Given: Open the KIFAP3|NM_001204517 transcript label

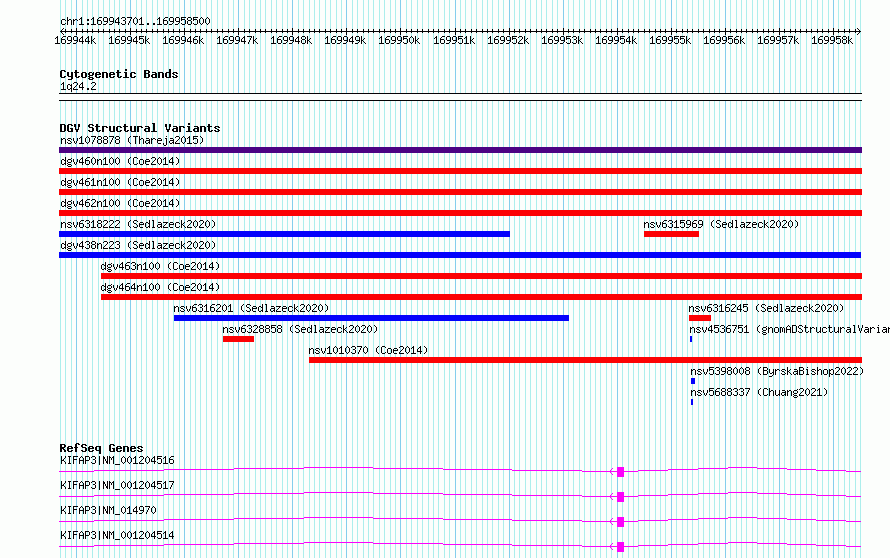Looking at the screenshot, I should coord(117,485).
